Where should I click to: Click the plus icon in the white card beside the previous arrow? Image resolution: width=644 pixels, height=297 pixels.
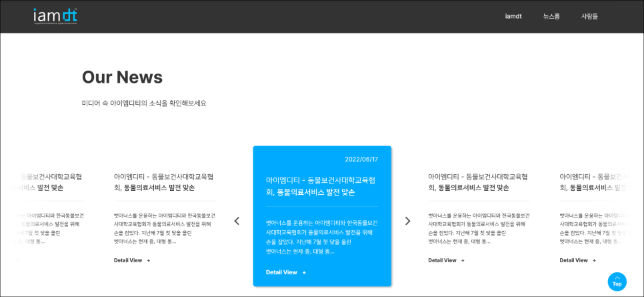(x=149, y=260)
